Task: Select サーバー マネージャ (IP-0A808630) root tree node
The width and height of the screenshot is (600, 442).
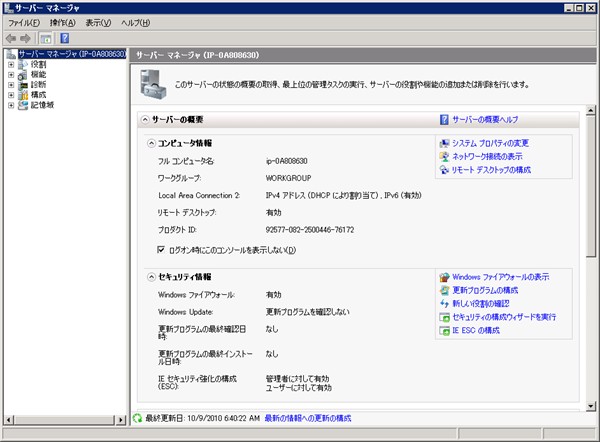Action: (x=72, y=54)
